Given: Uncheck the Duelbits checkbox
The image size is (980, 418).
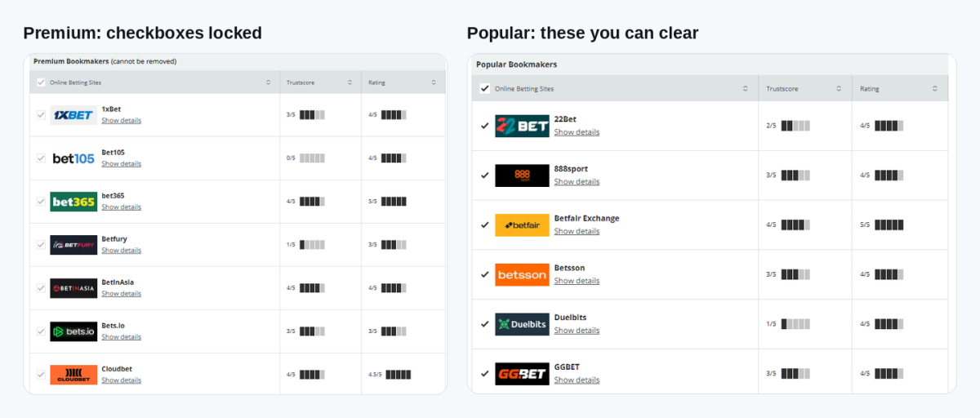Looking at the screenshot, I should [x=485, y=324].
